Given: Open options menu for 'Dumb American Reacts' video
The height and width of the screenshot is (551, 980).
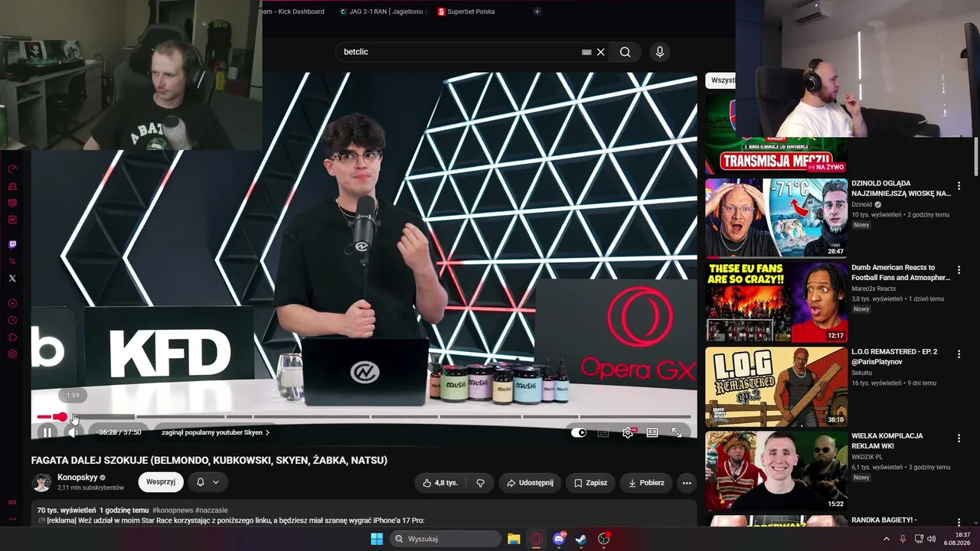Looking at the screenshot, I should coord(959,270).
